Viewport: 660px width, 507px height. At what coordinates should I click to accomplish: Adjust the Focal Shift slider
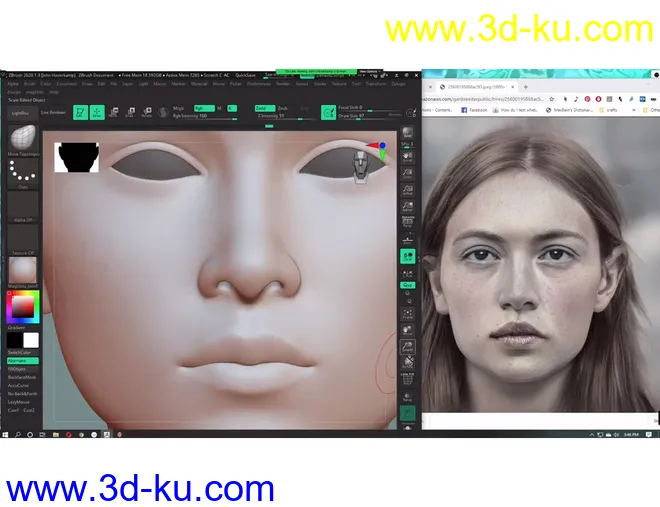[x=370, y=108]
